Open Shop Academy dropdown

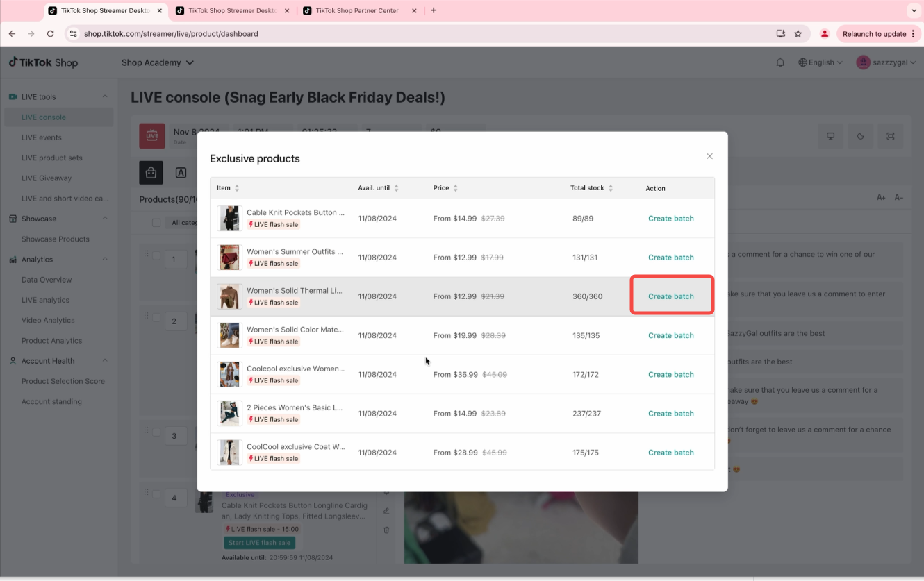[157, 62]
